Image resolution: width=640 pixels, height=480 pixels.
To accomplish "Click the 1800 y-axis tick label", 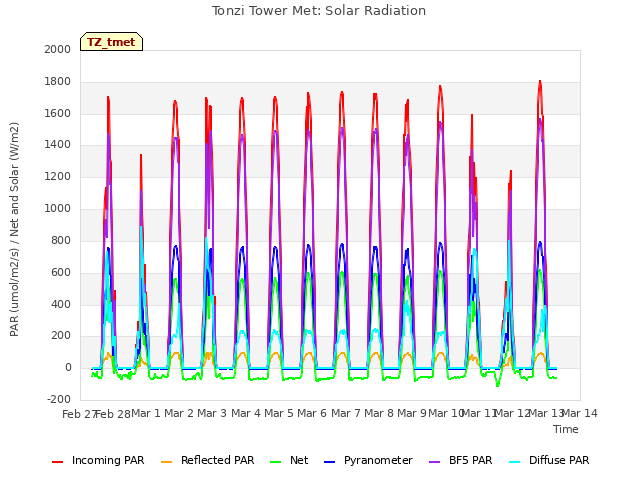I will (x=58, y=82).
